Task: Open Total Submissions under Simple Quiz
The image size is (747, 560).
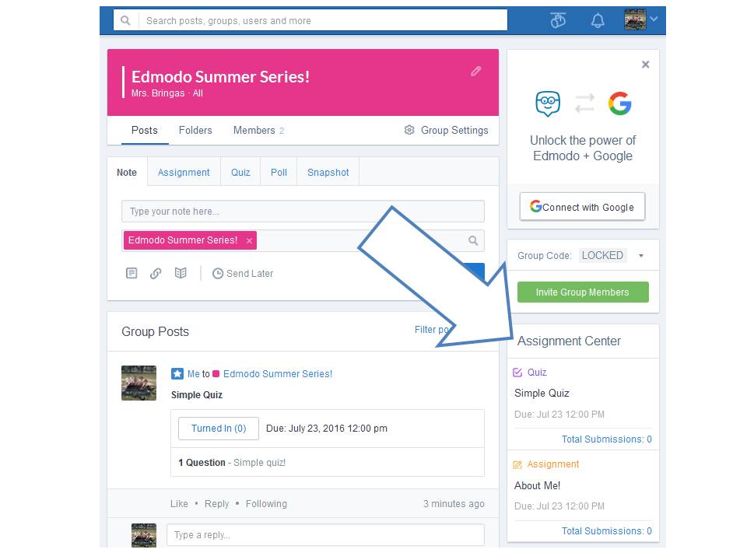Action: point(606,439)
